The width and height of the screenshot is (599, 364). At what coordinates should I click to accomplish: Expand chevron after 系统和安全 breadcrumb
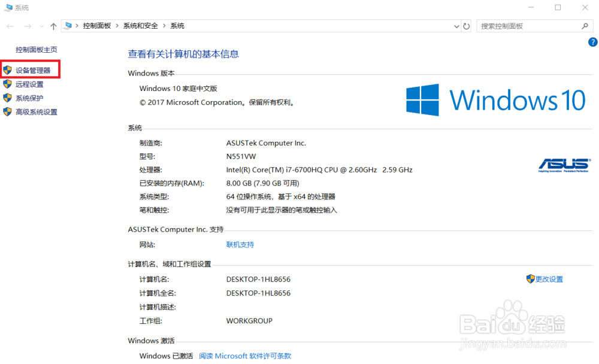coord(164,26)
